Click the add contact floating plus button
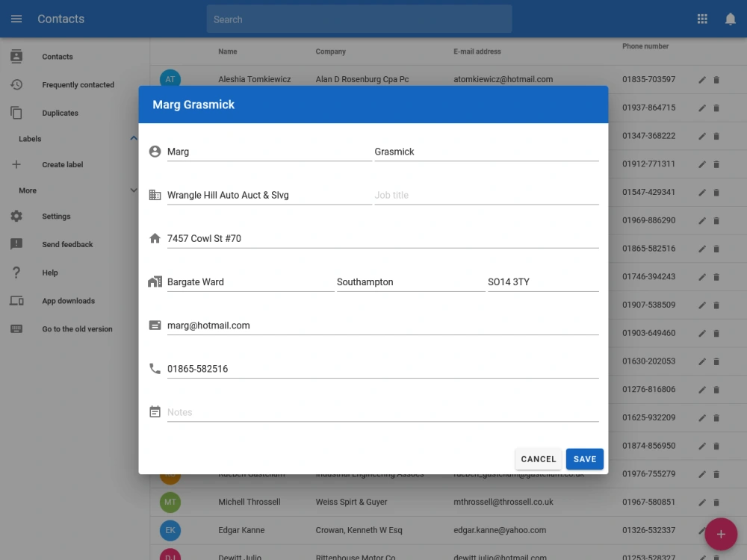Screen dimensions: 747x560 point(721,535)
